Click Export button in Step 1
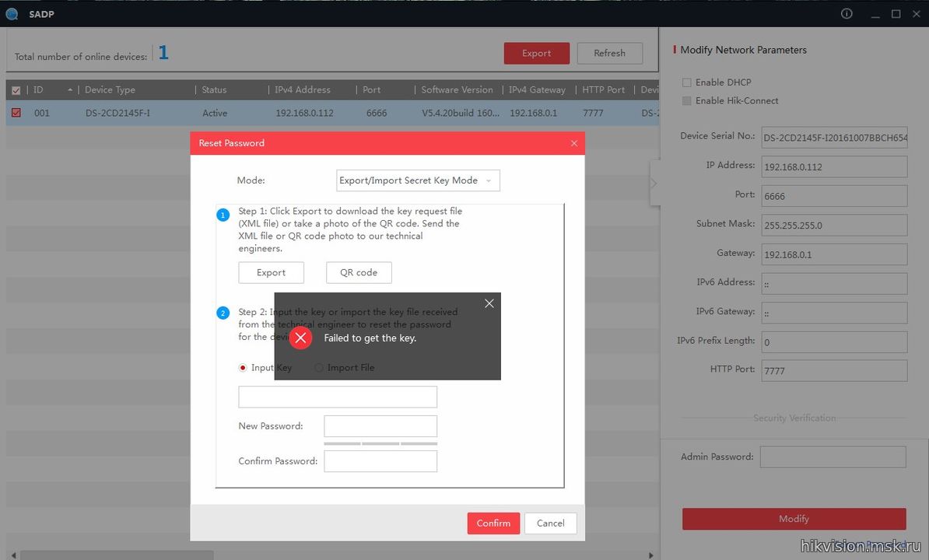This screenshot has width=929, height=560. 271,272
